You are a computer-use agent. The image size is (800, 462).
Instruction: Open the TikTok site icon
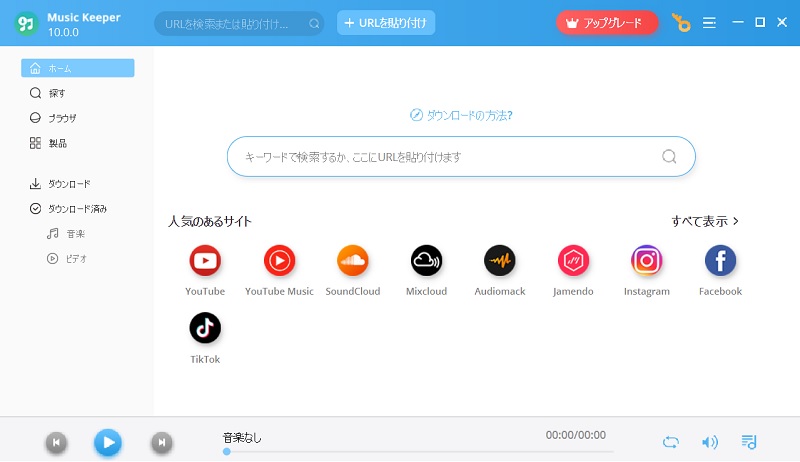205,328
